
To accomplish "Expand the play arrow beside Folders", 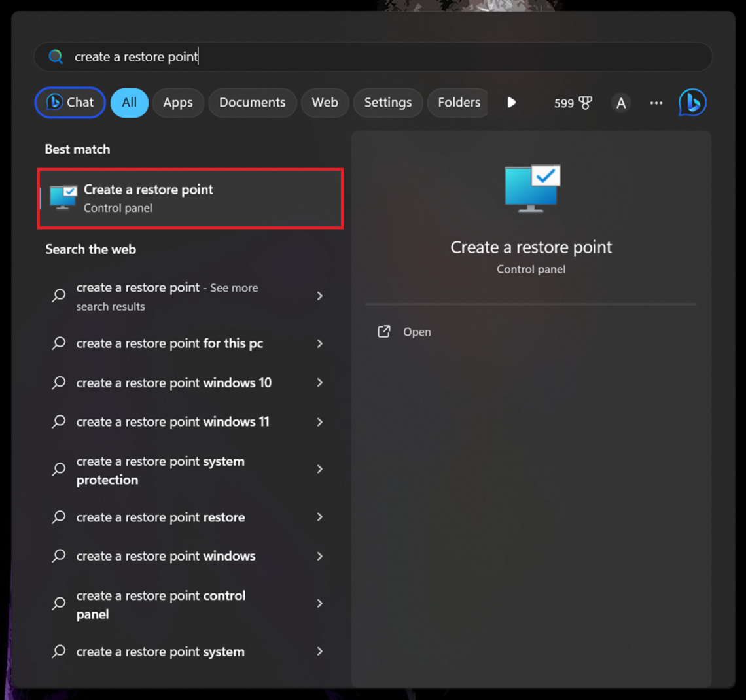I will (511, 102).
